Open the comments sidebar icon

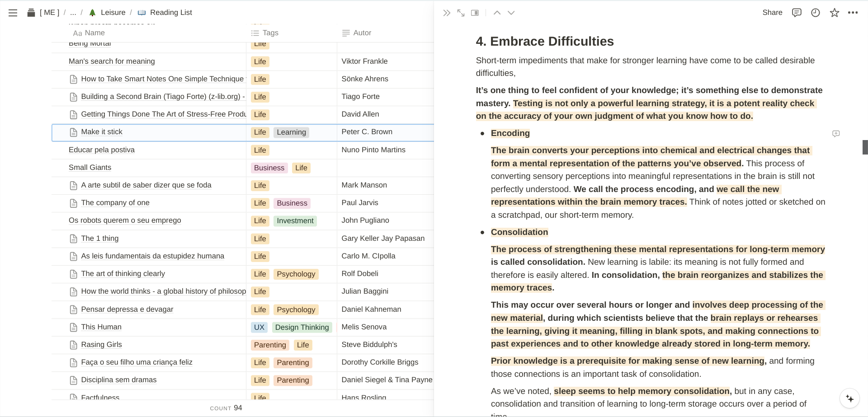click(x=797, y=13)
